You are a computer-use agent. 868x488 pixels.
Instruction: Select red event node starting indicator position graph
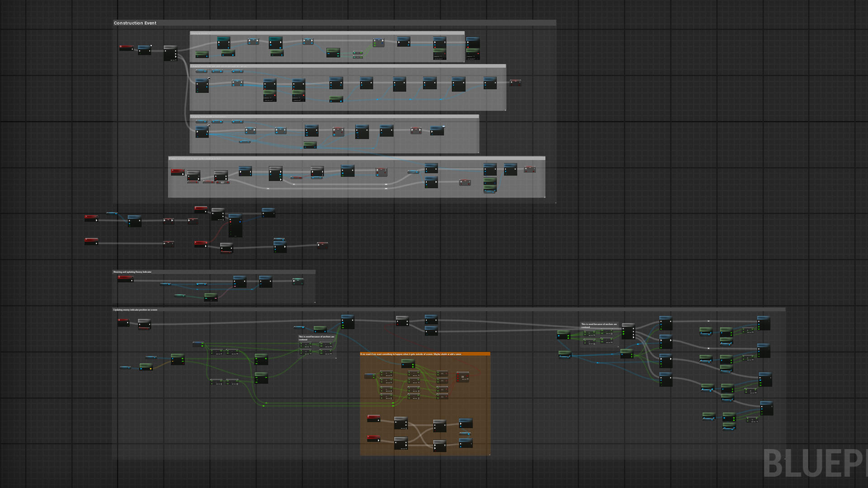[123, 322]
